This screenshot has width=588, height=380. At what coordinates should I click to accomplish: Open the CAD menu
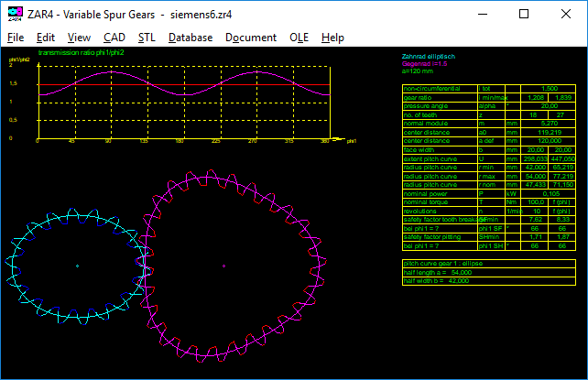pos(114,38)
